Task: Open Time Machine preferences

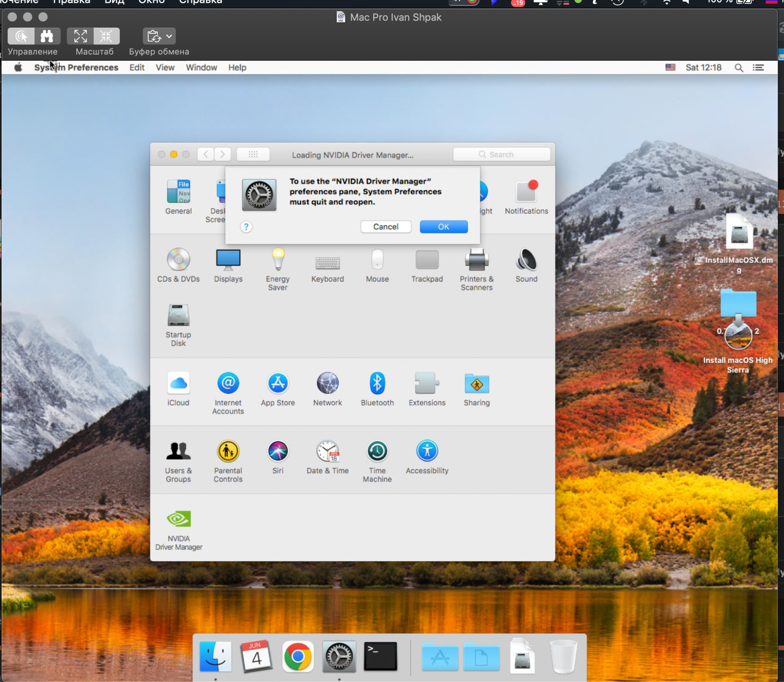Action: coord(377,461)
